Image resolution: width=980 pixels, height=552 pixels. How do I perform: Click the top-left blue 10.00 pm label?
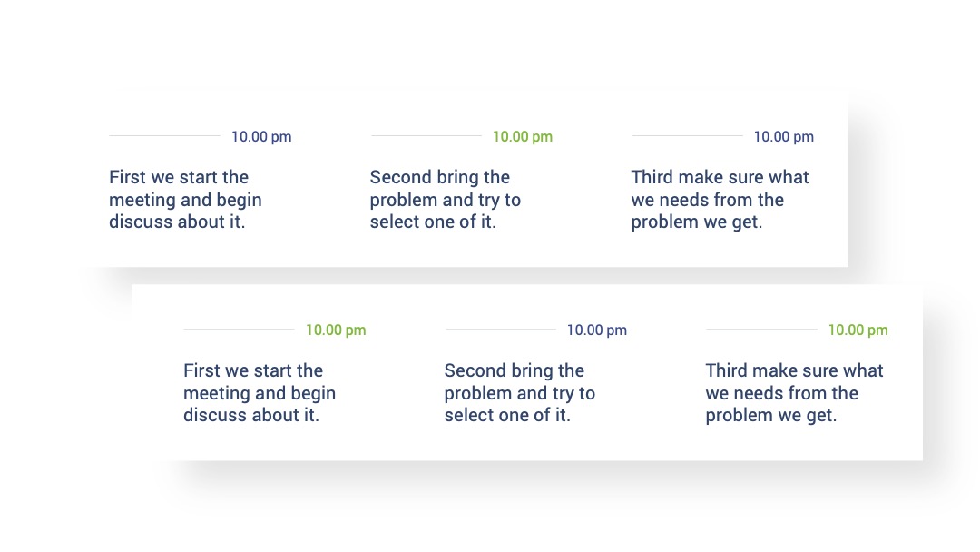point(261,136)
